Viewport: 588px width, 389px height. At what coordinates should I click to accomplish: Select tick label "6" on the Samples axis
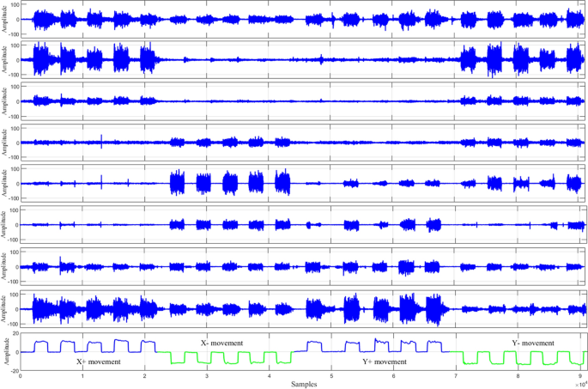coord(393,376)
